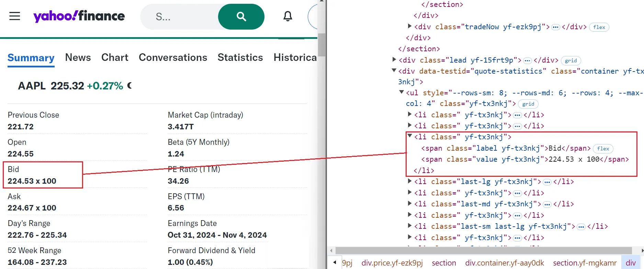This screenshot has width=644, height=269.
Task: Click page vertical scrollbar thumb
Action: [321, 45]
